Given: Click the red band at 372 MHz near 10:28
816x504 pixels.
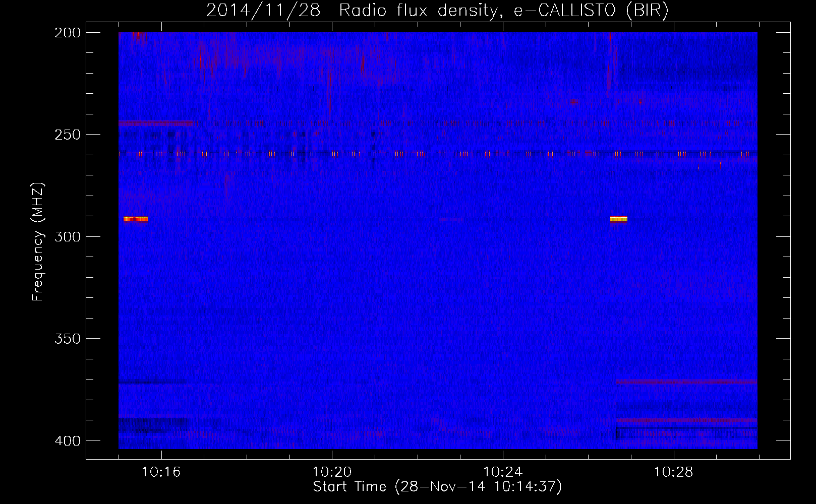Looking at the screenshot, I should (x=686, y=382).
